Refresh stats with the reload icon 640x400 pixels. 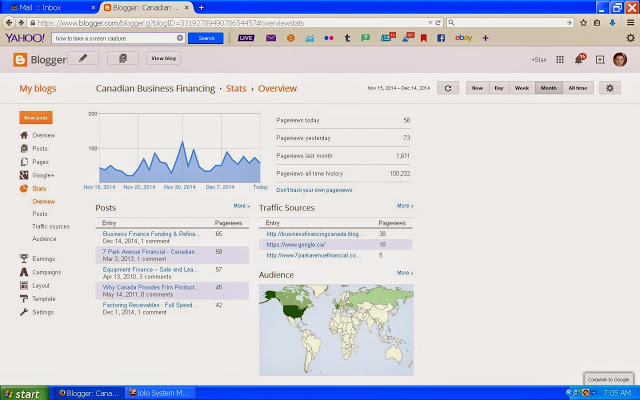[449, 88]
